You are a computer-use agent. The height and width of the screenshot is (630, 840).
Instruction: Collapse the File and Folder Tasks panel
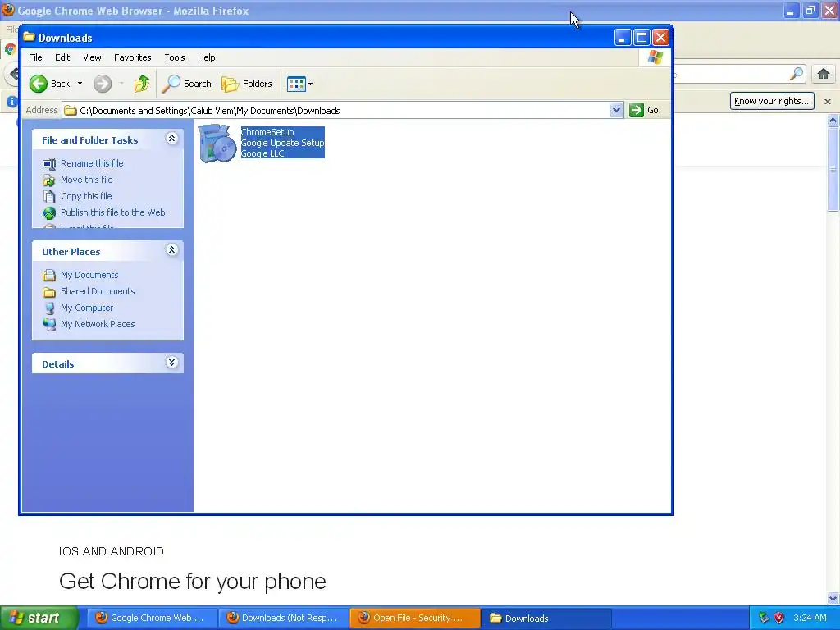[171, 139]
